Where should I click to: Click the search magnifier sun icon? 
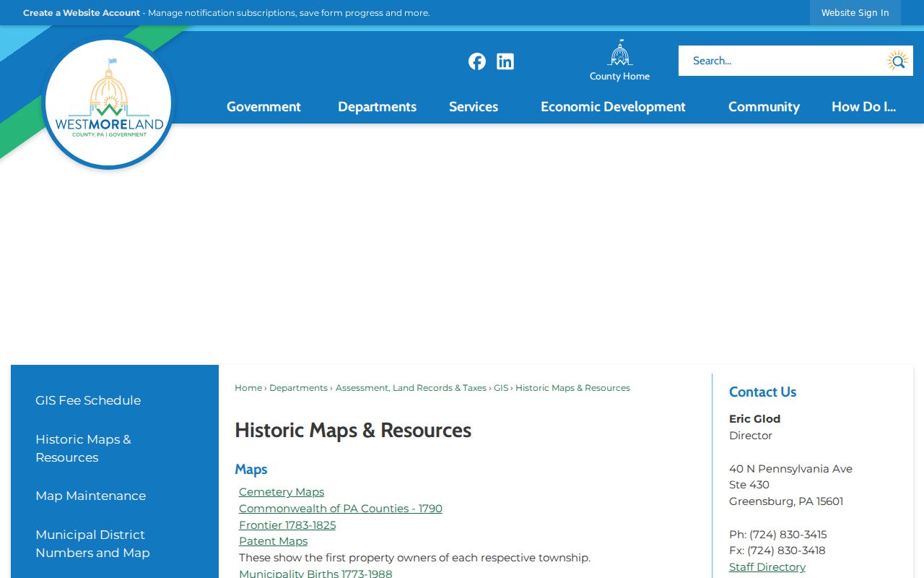pyautogui.click(x=897, y=61)
